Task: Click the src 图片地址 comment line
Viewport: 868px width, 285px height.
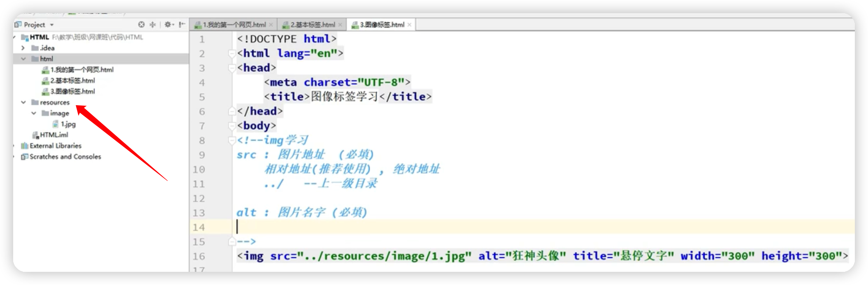Action: coord(305,155)
